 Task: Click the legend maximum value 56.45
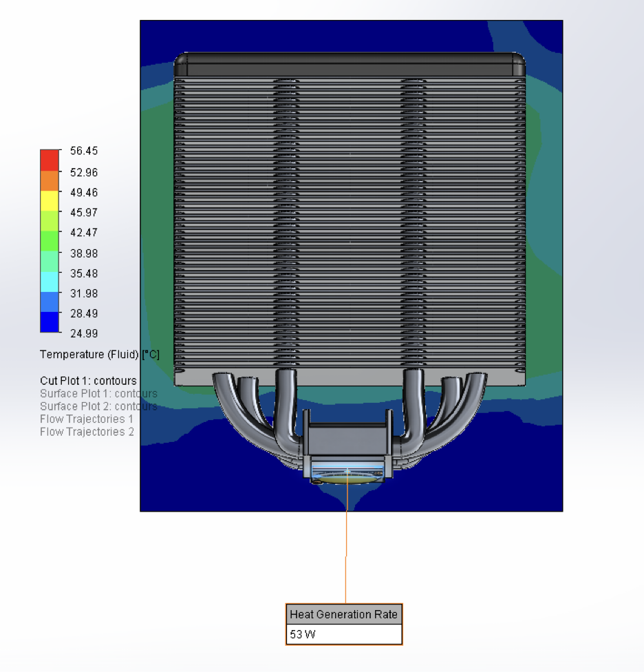(84, 151)
